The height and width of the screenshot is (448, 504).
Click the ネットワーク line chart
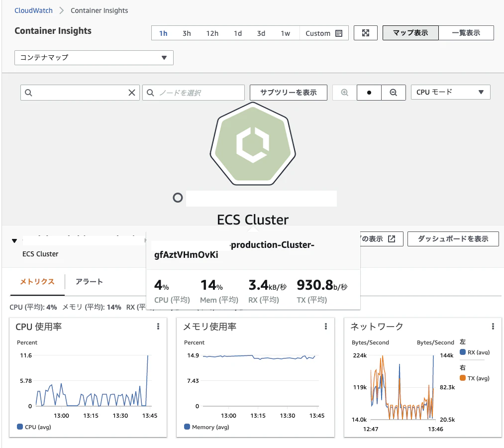[403, 387]
